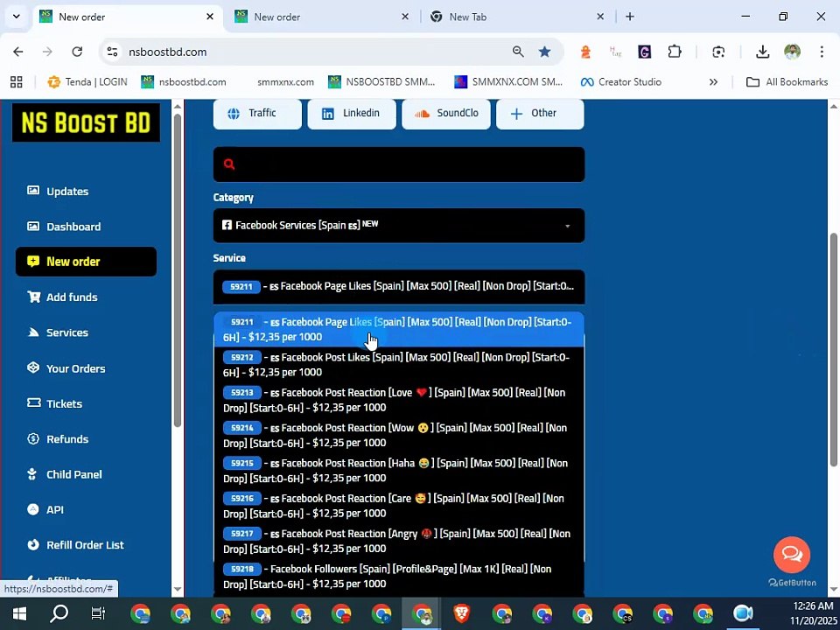Bookmark star icon in address bar
Image resolution: width=840 pixels, height=630 pixels.
click(545, 52)
